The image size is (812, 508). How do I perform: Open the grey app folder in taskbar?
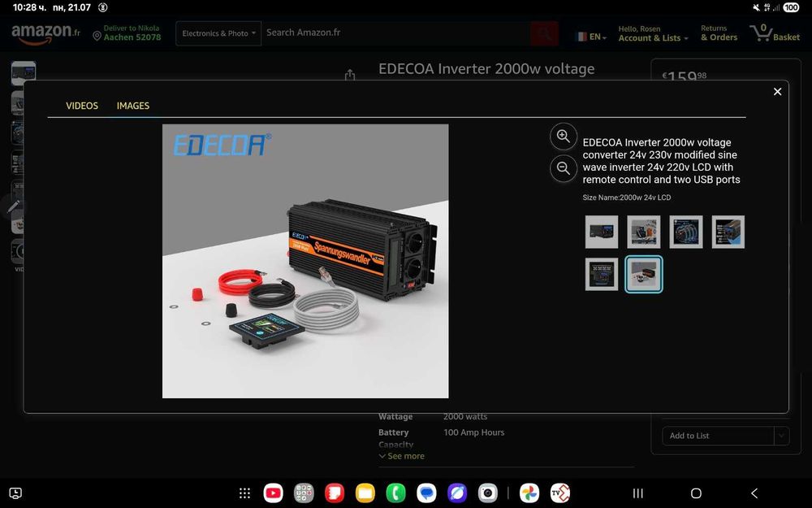pos(304,493)
